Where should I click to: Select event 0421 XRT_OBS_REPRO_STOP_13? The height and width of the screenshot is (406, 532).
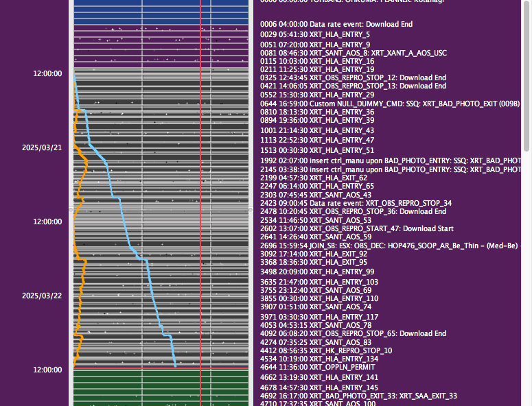pyautogui.click(x=353, y=86)
